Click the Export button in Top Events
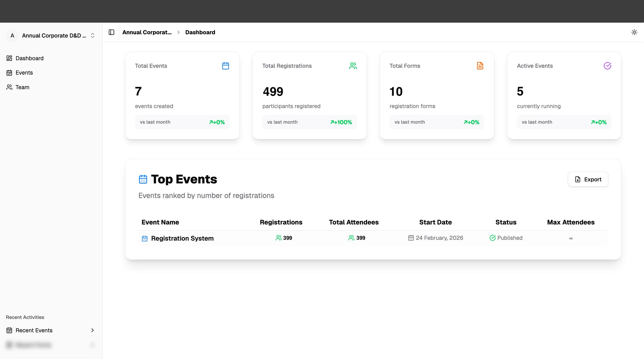Viewport: 644px width, 359px height. (588, 179)
